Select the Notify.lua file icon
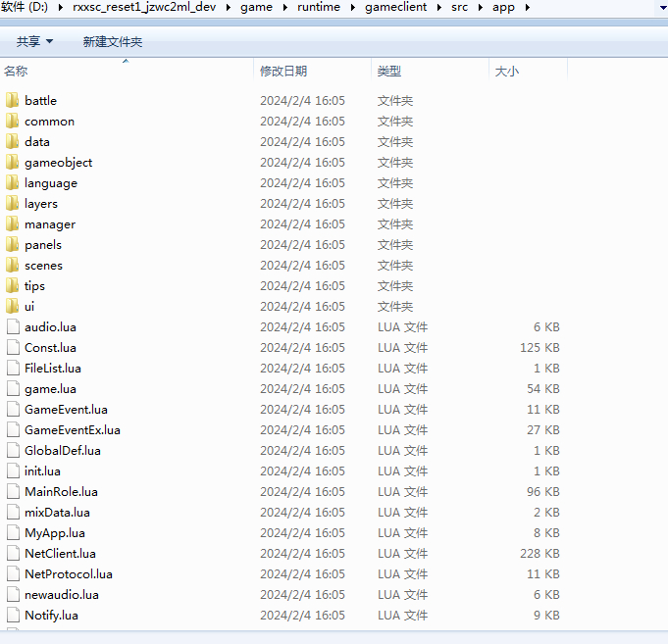Viewport: 668px width, 644px height. [x=12, y=615]
